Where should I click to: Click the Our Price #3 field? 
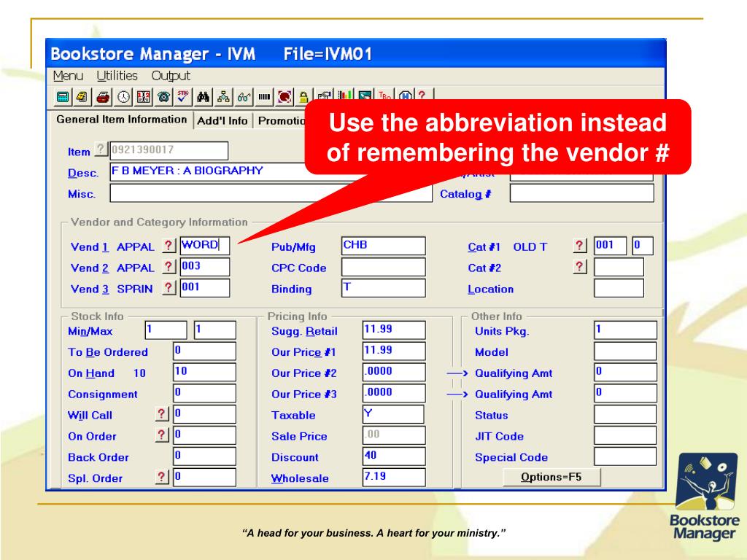tap(393, 393)
